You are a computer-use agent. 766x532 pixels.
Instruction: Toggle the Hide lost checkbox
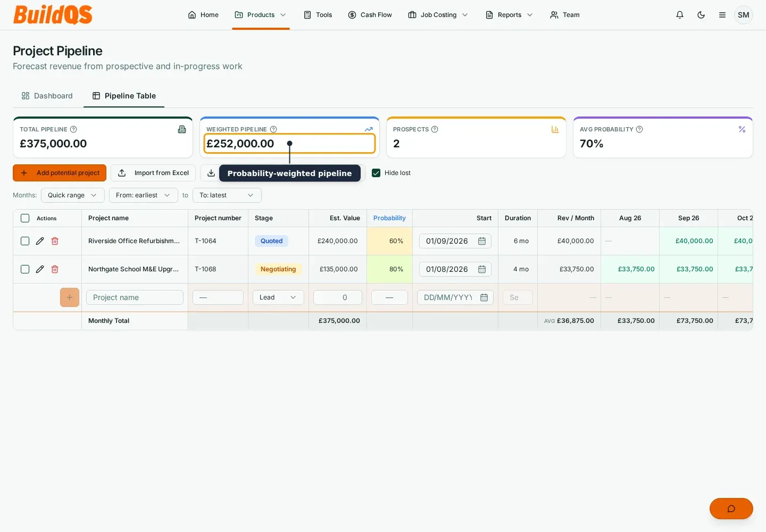(376, 173)
